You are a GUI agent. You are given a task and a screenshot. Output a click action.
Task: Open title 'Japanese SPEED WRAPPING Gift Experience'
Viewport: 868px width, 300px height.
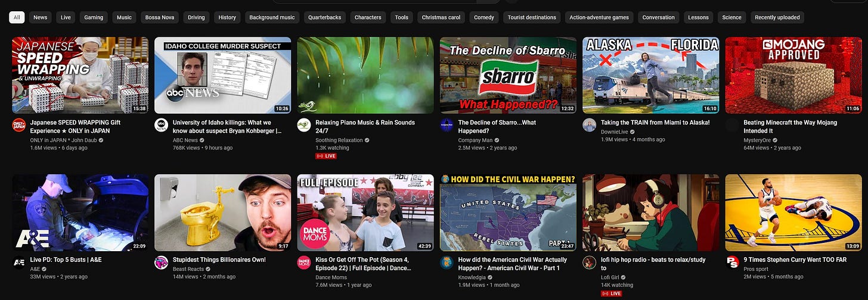pyautogui.click(x=76, y=127)
